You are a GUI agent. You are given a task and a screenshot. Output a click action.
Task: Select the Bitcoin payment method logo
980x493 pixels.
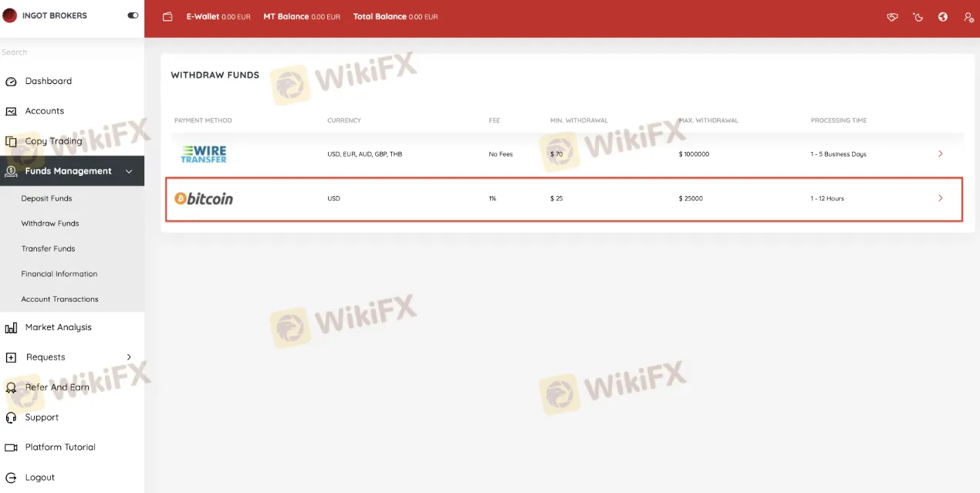204,198
